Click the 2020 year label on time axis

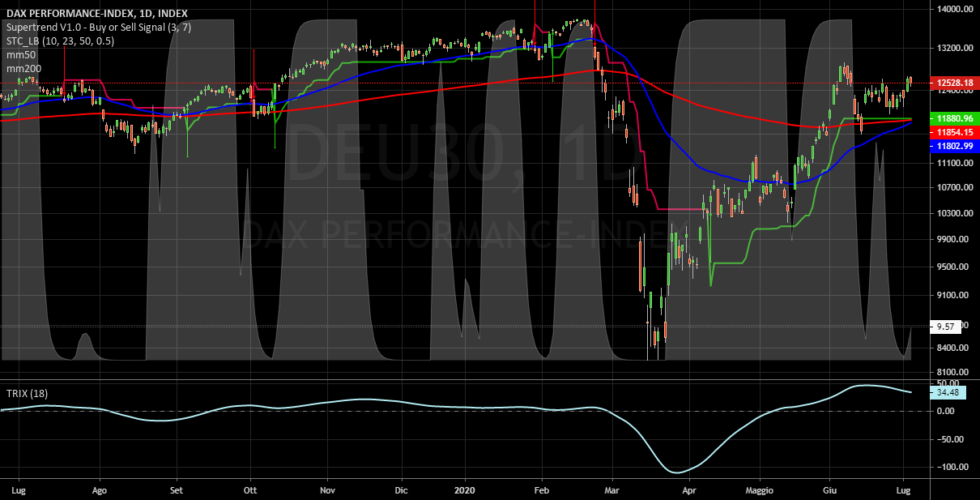click(467, 490)
